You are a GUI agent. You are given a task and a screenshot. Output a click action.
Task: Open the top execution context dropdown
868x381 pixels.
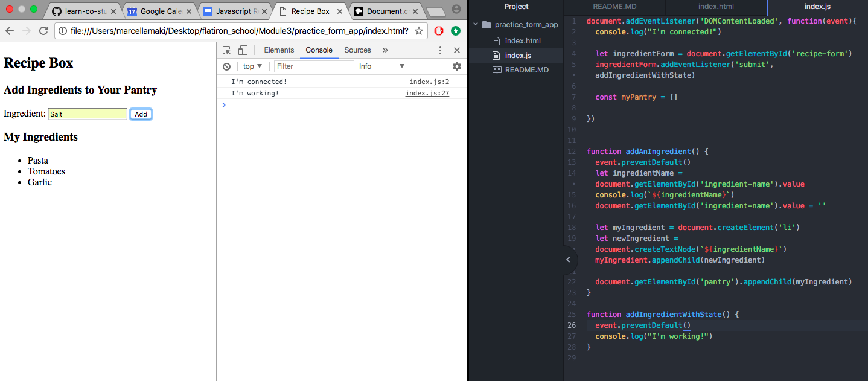pyautogui.click(x=252, y=66)
